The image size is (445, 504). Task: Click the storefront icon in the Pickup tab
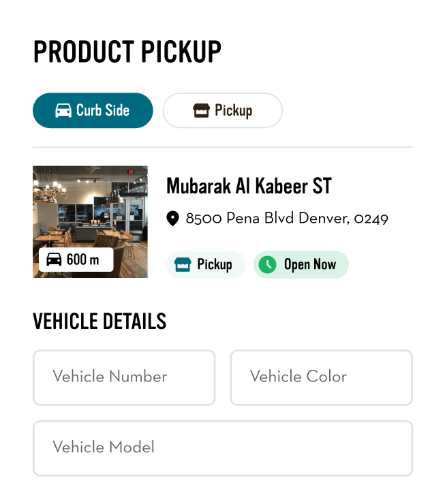pyautogui.click(x=201, y=111)
